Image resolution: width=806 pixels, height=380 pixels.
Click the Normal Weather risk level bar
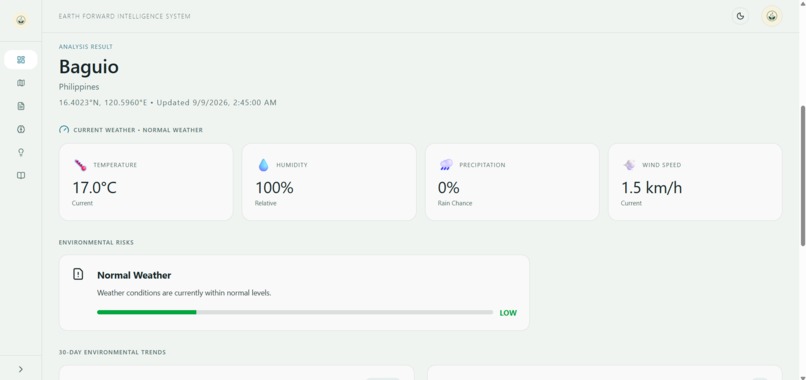coord(295,312)
